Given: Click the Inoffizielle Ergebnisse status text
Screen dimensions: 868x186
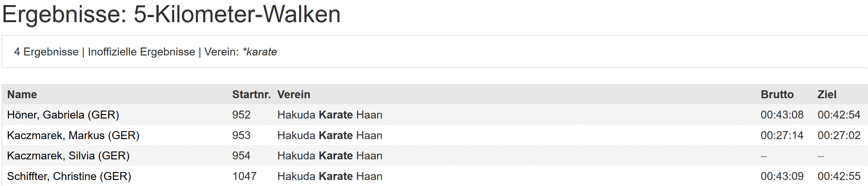Looking at the screenshot, I should (142, 52).
